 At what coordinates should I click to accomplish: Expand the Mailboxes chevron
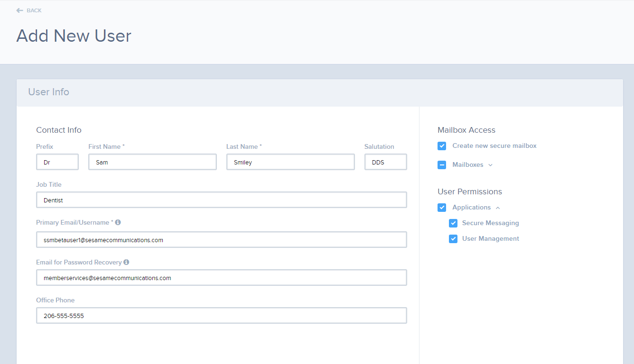click(x=491, y=165)
